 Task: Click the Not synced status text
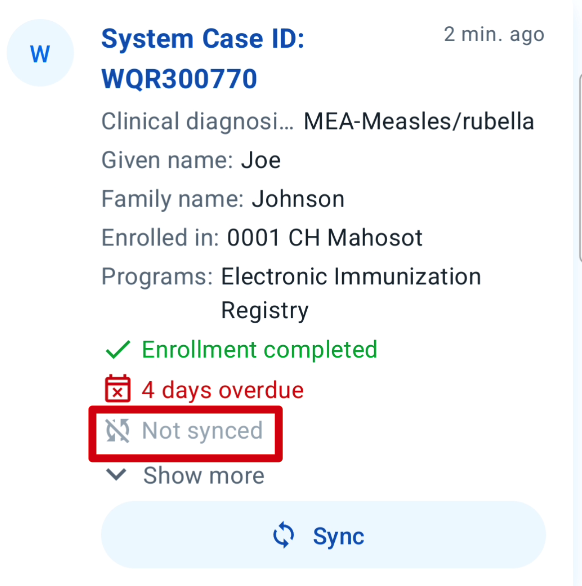pyautogui.click(x=202, y=431)
